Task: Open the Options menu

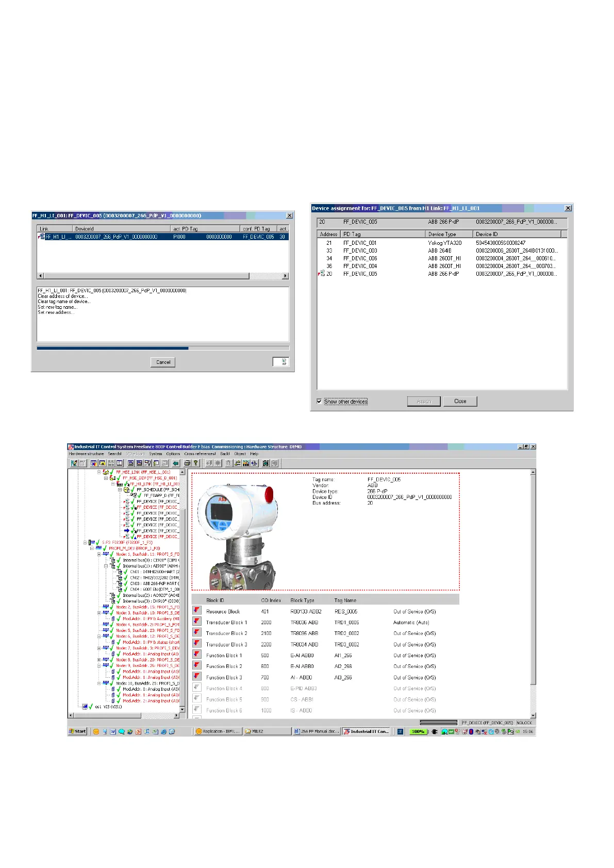Action: 173,454
